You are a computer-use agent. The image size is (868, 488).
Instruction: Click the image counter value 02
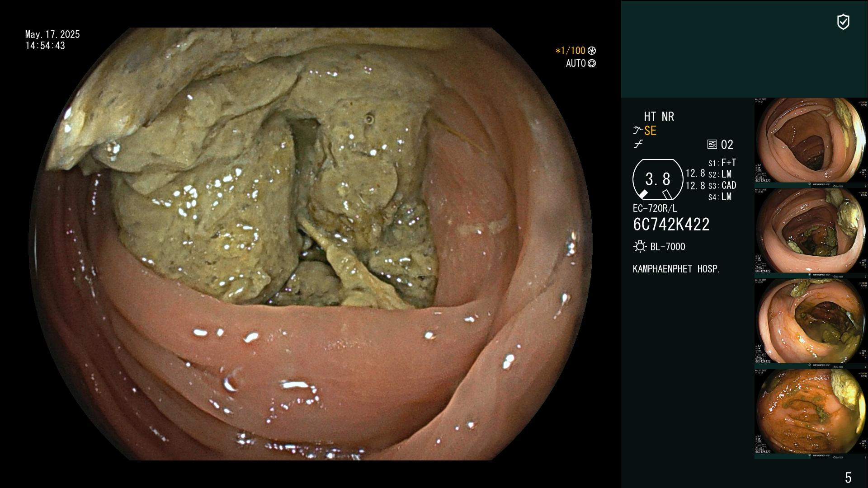[727, 145]
